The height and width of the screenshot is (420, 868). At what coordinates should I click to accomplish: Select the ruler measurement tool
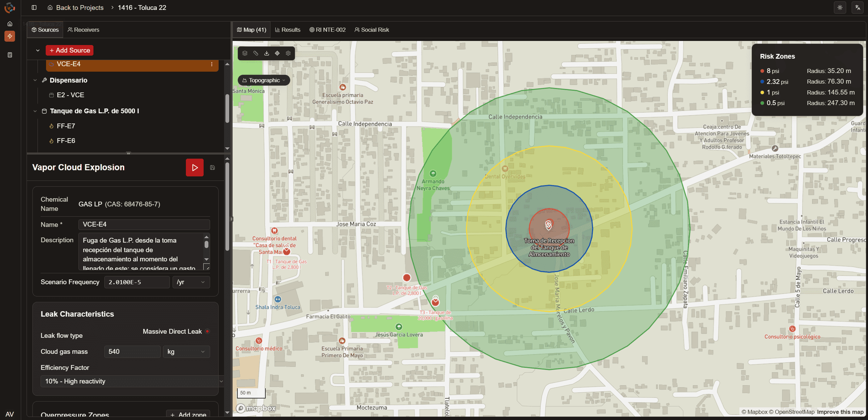click(256, 53)
